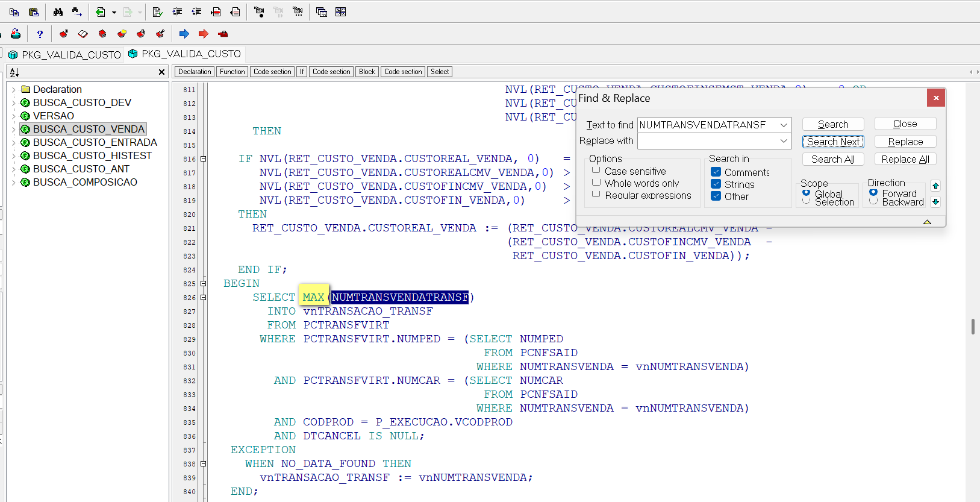Click the blue right arrow icon
This screenshot has width=980, height=502.
184,34
